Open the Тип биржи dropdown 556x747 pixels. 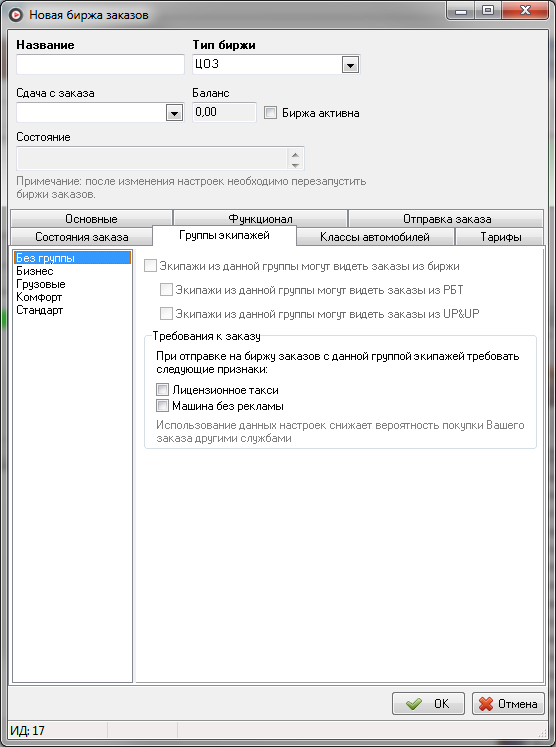tap(350, 65)
